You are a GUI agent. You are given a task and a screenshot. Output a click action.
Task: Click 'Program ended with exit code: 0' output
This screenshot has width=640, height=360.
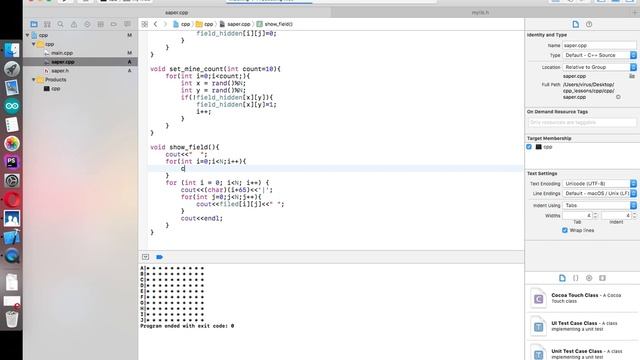187,326
